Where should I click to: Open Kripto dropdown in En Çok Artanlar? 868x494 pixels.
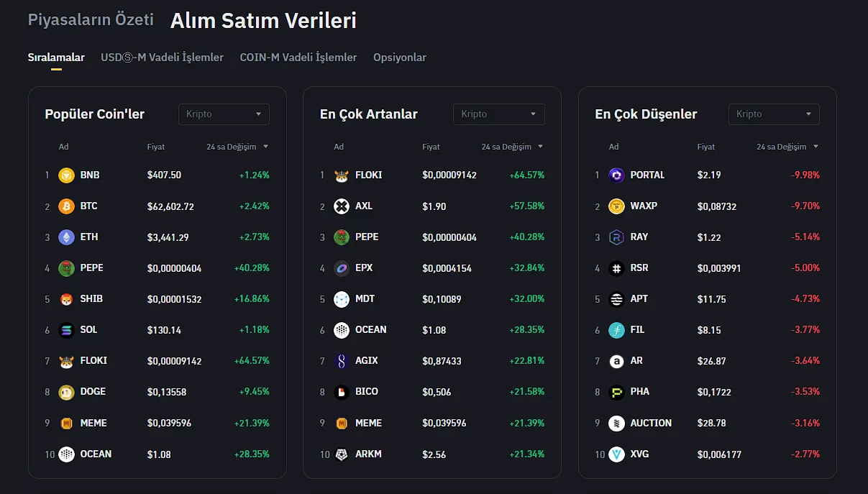coord(498,114)
